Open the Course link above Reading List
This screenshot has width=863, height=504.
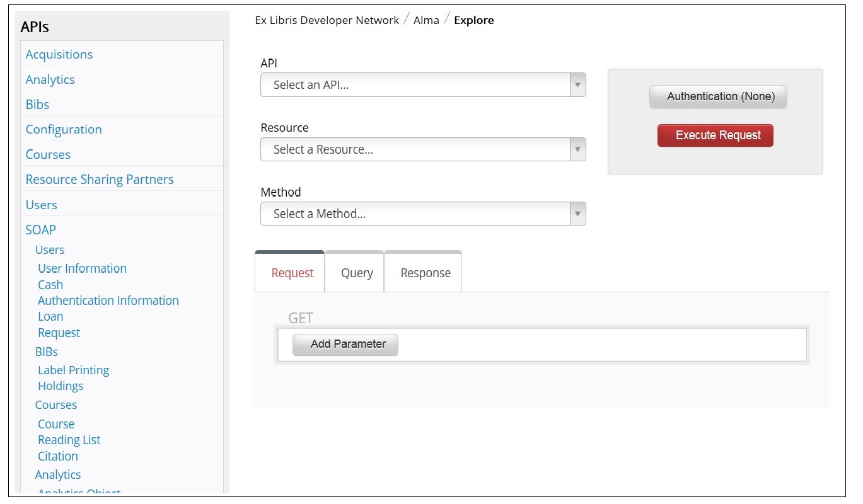coord(56,424)
